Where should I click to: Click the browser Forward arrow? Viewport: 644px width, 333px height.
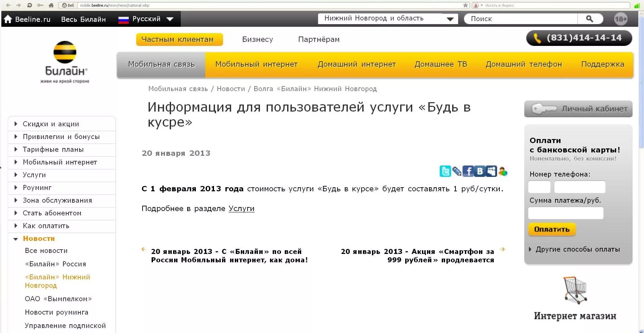click(x=19, y=5)
